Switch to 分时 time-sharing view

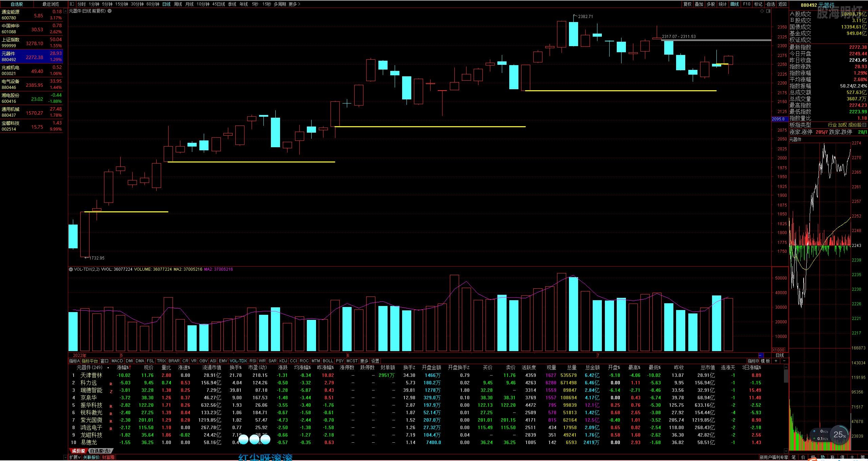(x=81, y=4)
